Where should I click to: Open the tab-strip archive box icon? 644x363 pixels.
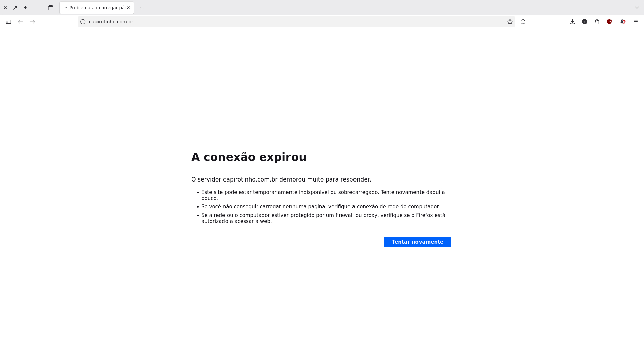pos(51,8)
